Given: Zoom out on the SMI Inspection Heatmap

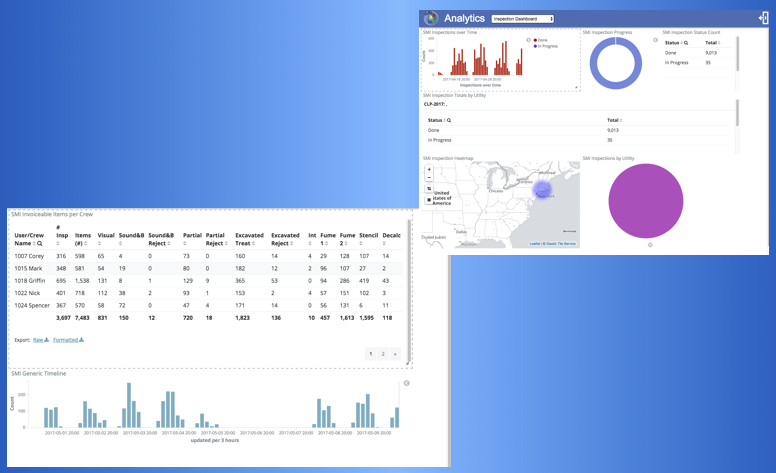Looking at the screenshot, I should point(429,177).
